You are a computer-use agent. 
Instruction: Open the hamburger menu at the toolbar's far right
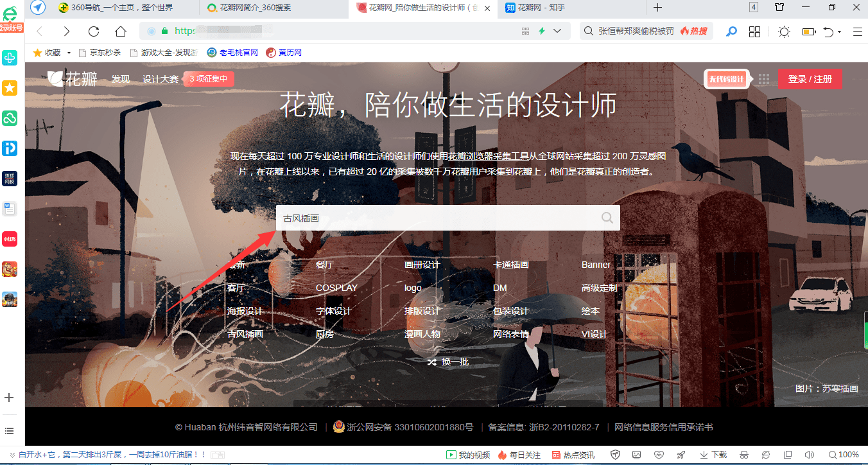(858, 31)
